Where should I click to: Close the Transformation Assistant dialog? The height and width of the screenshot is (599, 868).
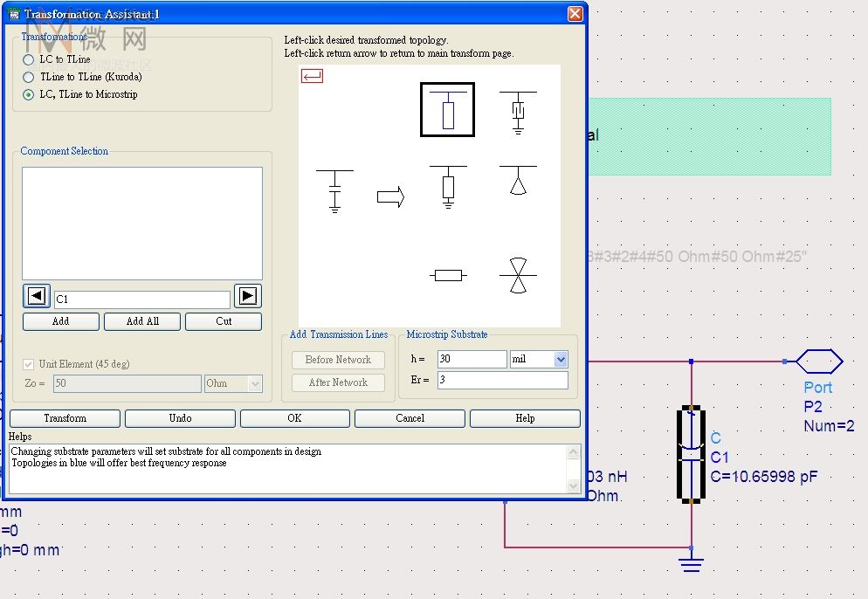pyautogui.click(x=575, y=14)
